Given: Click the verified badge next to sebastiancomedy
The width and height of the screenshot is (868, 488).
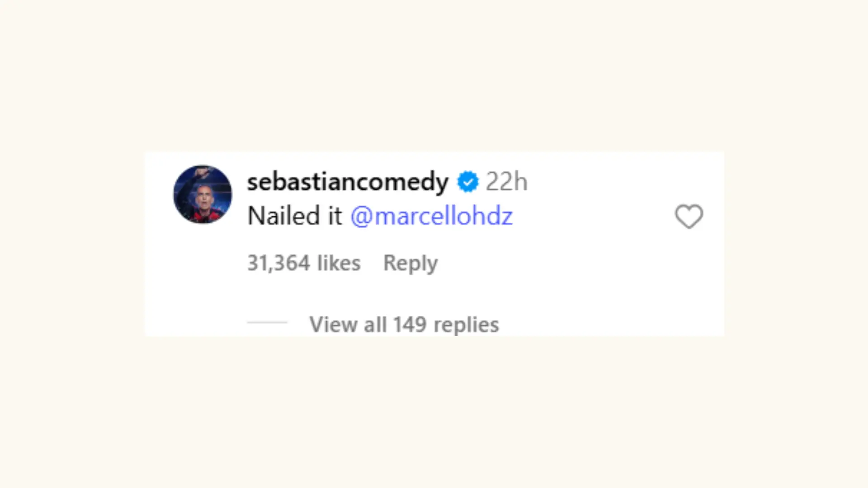Looking at the screenshot, I should [x=468, y=181].
